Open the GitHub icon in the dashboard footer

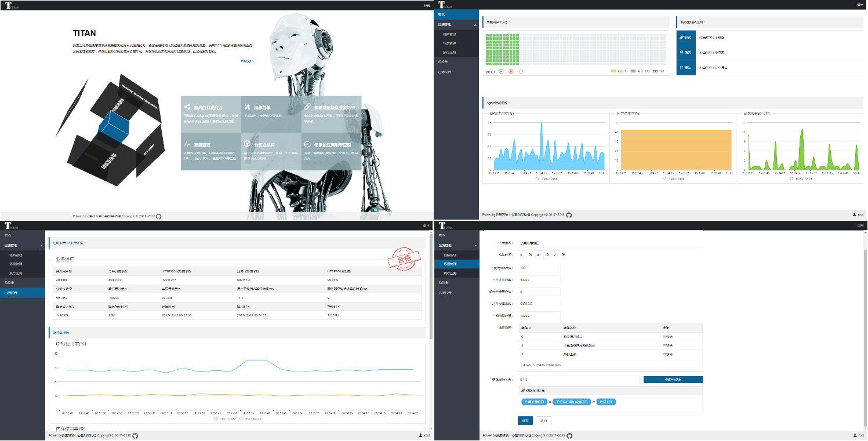[x=568, y=214]
